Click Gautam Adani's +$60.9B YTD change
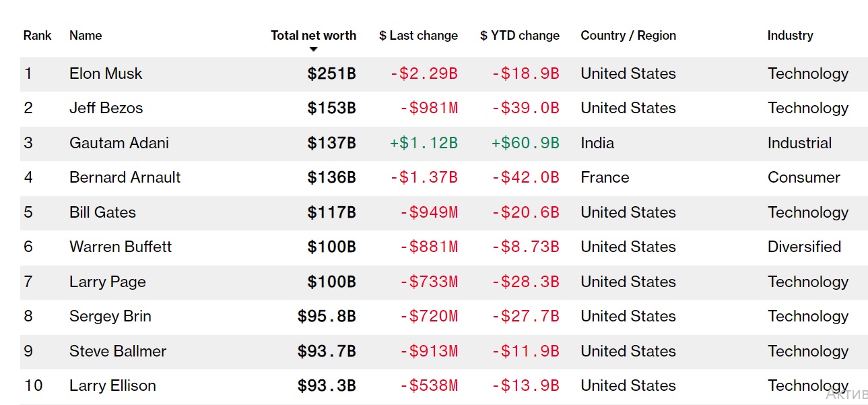This screenshot has width=868, height=405. [525, 143]
